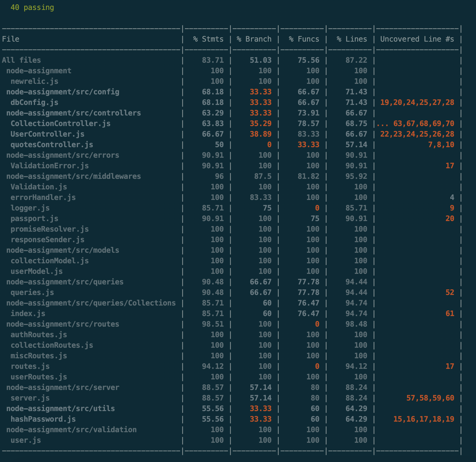The height and width of the screenshot is (462, 476).
Task: Click the newrelic.js file name
Action: (x=34, y=81)
